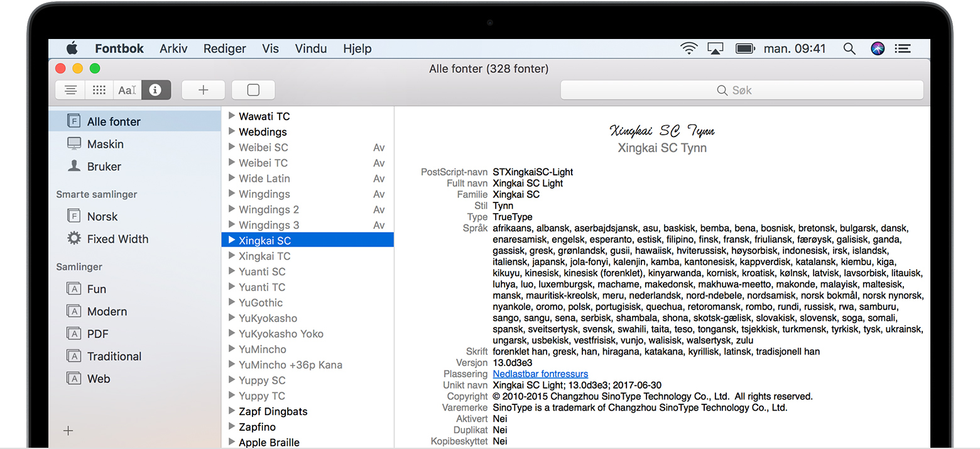Expand the Apple Braille font family
This screenshot has height=449, width=980.
click(x=231, y=442)
